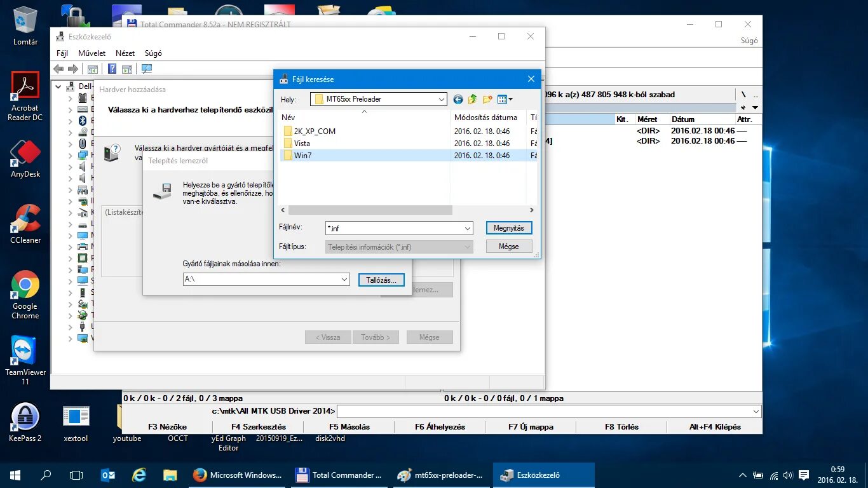
Task: Select the Vista folder
Action: pyautogui.click(x=302, y=143)
